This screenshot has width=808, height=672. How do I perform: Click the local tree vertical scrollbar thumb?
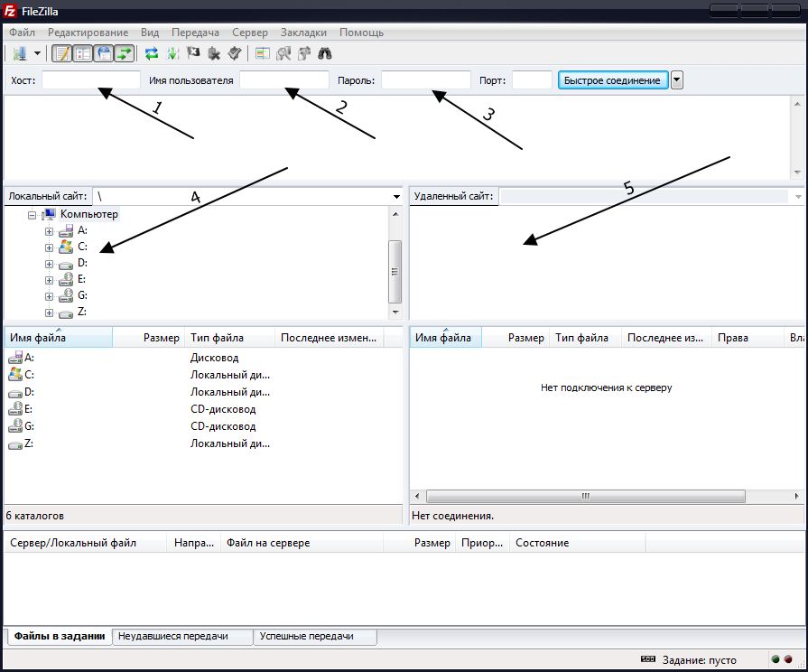tap(395, 271)
